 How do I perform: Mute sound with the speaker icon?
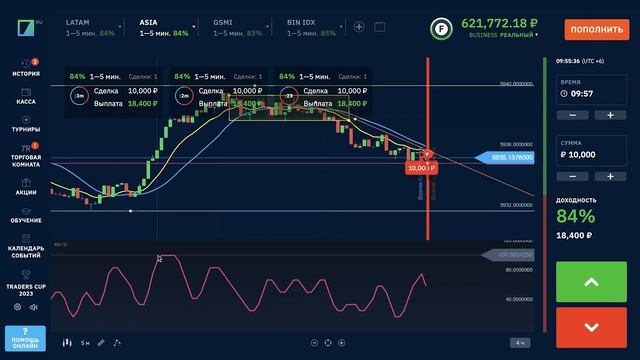tap(33, 307)
